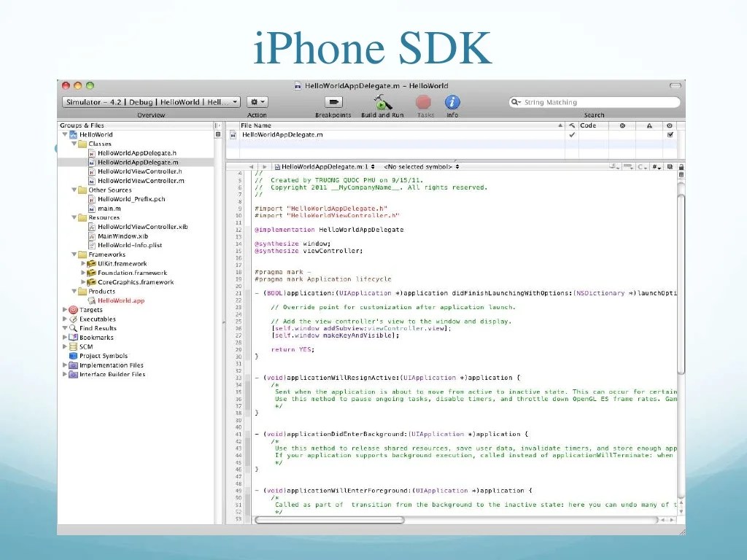Click the Code column header
This screenshot has width=747, height=560.
593,125
